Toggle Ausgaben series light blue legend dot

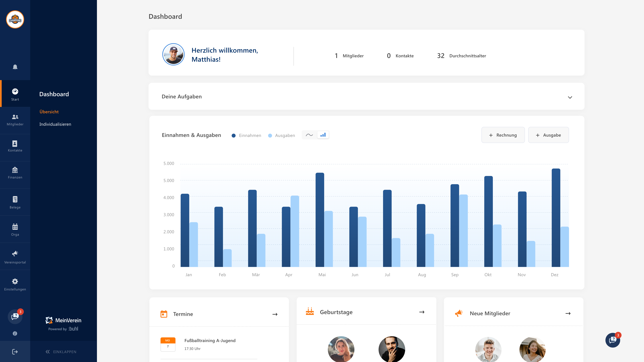tap(270, 135)
